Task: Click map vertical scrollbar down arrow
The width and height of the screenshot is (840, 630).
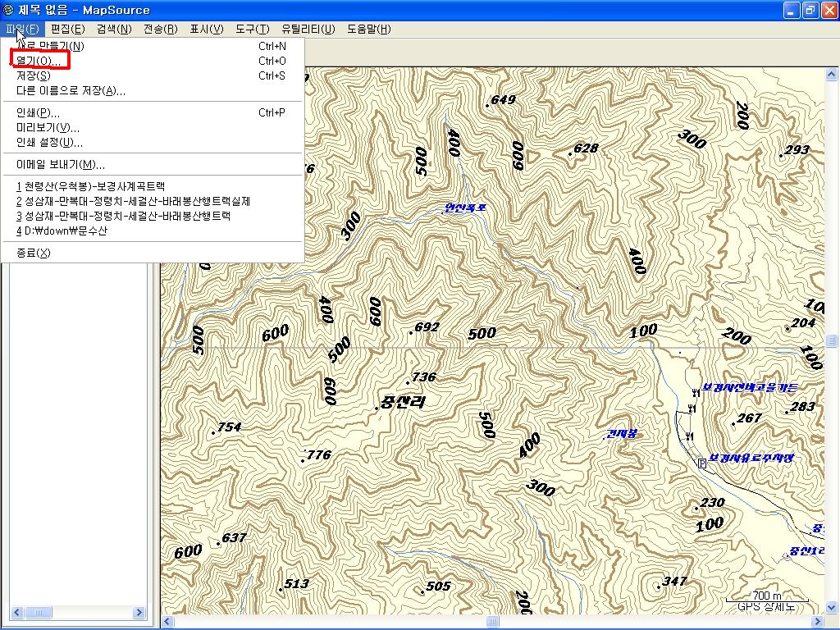Action: click(x=832, y=608)
